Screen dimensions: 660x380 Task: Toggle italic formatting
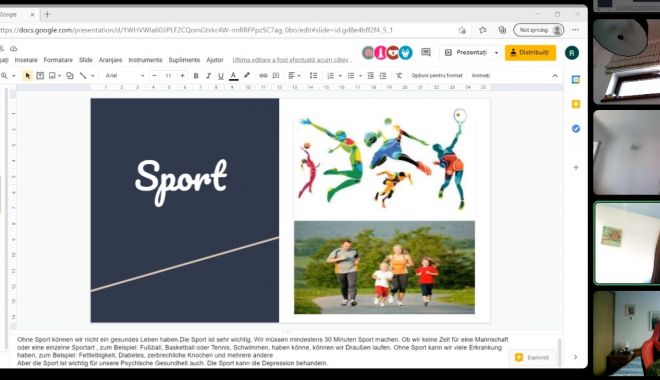click(x=208, y=76)
